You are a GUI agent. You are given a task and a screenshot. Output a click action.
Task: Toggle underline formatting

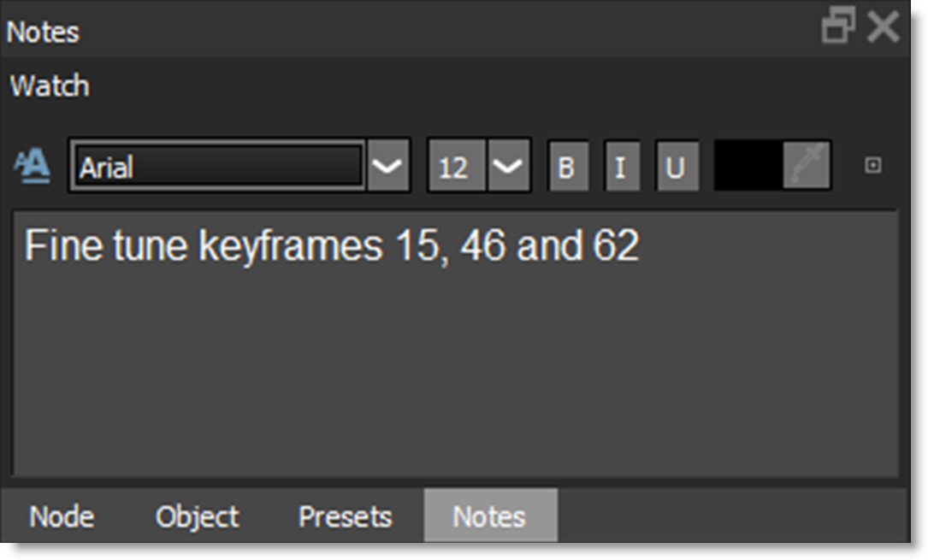pyautogui.click(x=677, y=166)
